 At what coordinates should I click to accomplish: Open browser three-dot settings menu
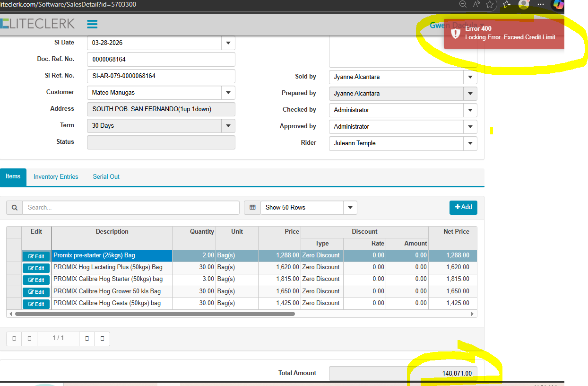click(541, 4)
